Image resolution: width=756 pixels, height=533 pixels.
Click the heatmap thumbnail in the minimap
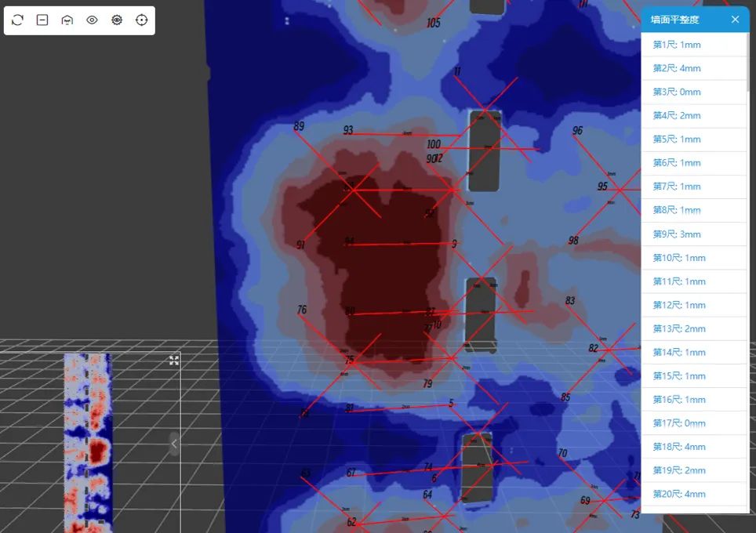(88, 443)
